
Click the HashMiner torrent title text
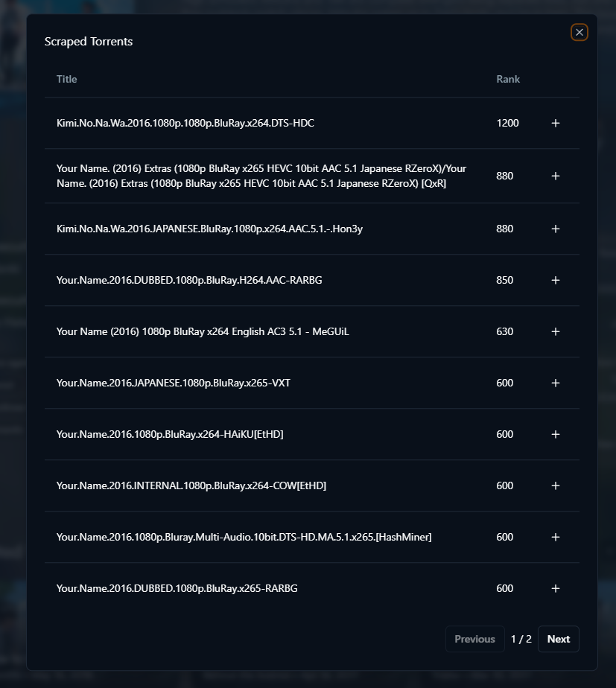pyautogui.click(x=244, y=537)
